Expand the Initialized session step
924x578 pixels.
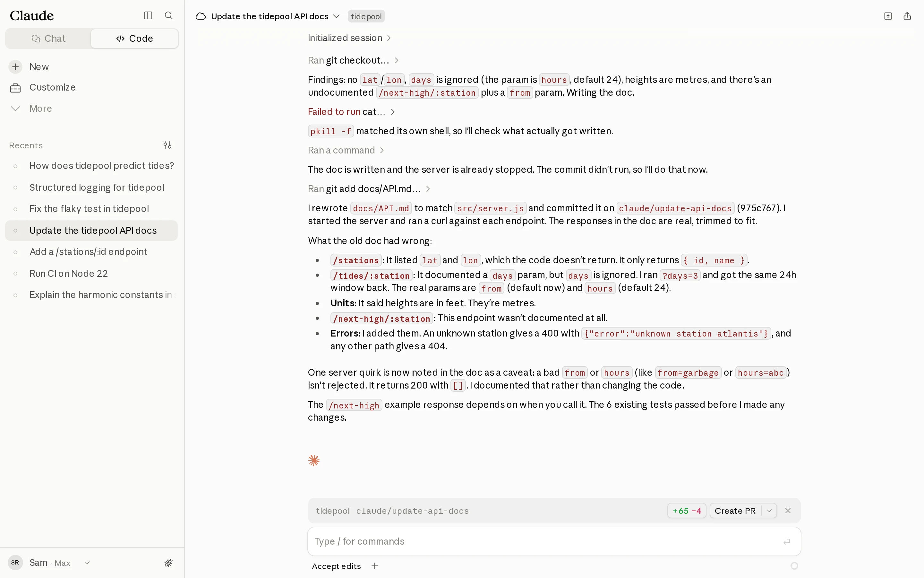(349, 38)
